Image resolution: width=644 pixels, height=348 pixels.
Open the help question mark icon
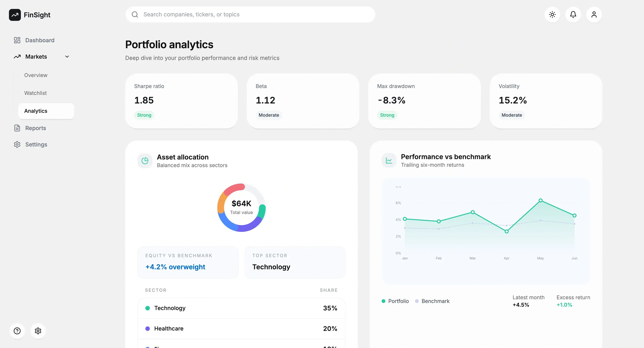click(x=17, y=331)
